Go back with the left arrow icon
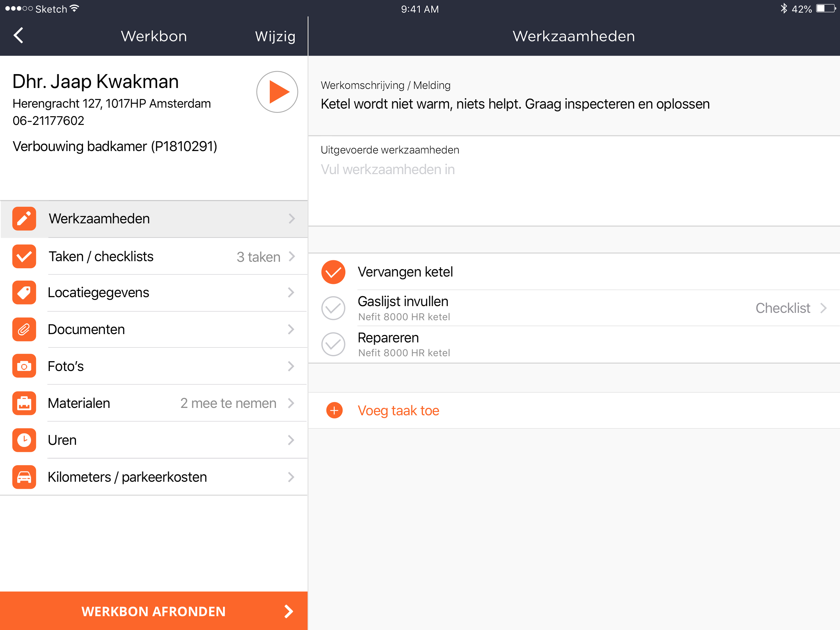This screenshot has height=630, width=840. point(18,35)
